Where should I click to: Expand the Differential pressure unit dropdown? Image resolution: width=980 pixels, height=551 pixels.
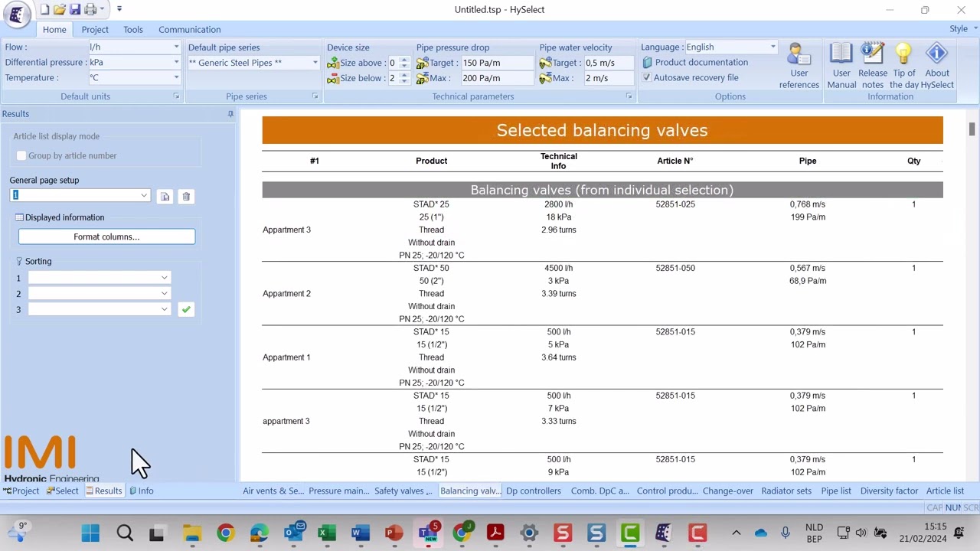[176, 63]
